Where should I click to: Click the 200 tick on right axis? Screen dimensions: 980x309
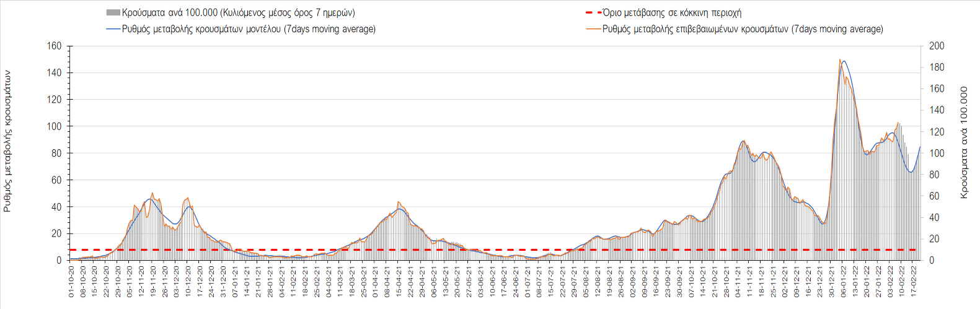[937, 46]
